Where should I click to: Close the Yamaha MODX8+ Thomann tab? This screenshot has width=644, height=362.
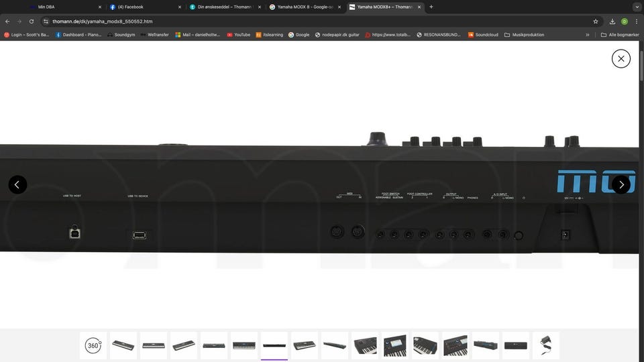(x=419, y=7)
